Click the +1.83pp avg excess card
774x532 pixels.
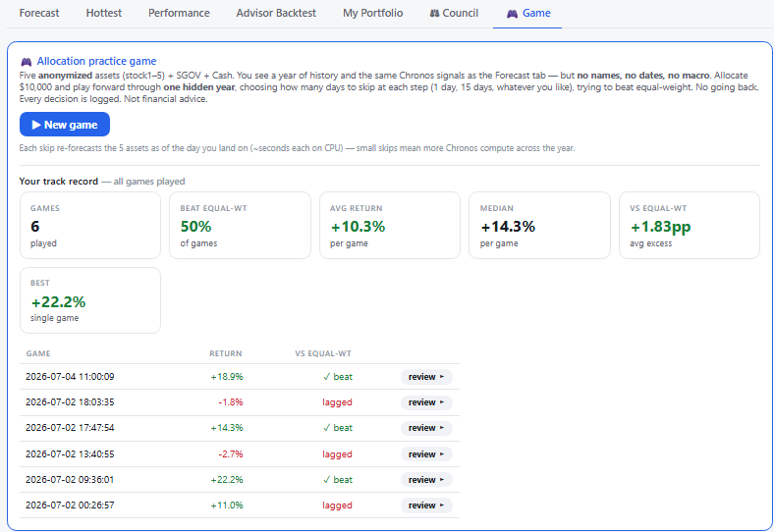tap(690, 226)
